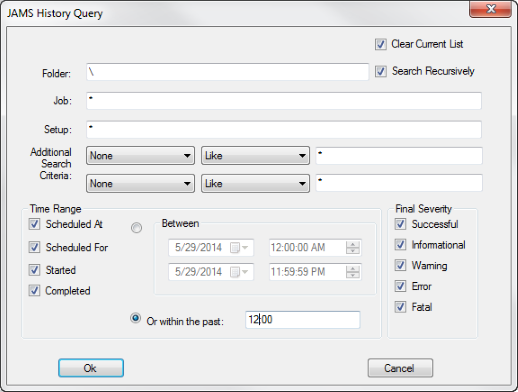This screenshot has width=518, height=392.
Task: Click the Cancel button
Action: tap(400, 368)
